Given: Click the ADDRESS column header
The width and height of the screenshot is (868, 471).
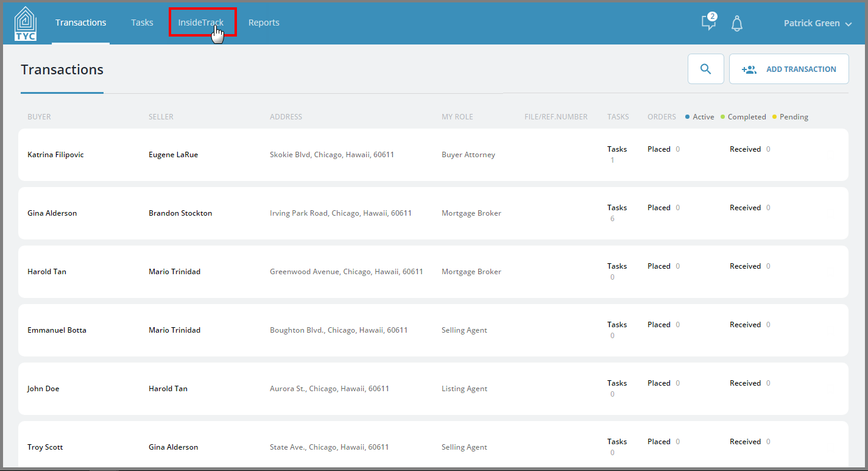Looking at the screenshot, I should 286,117.
